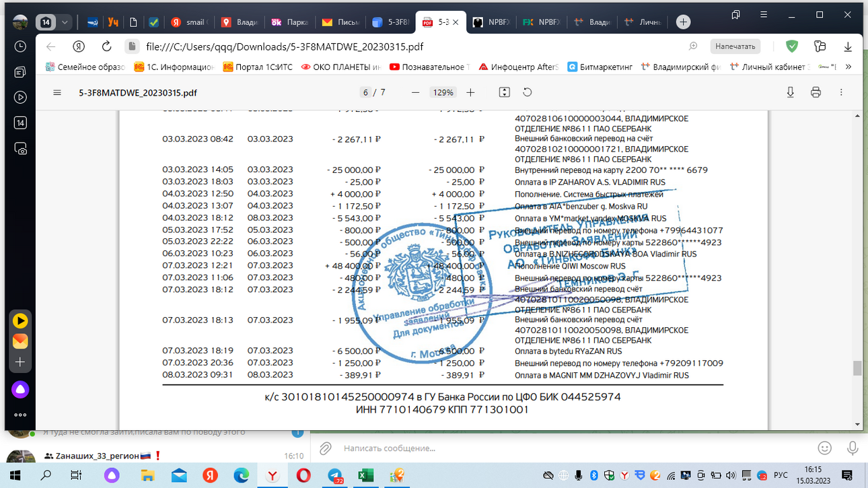Open bookmark 1С. Информацион
The width and height of the screenshot is (868, 488).
pos(174,67)
